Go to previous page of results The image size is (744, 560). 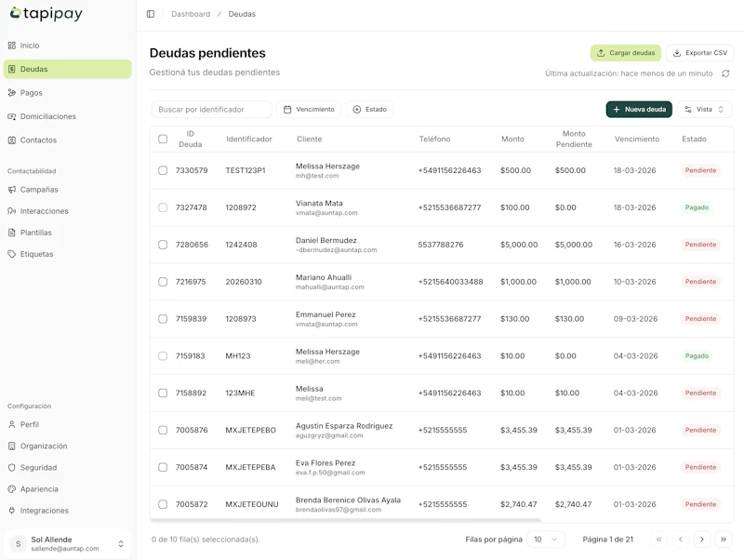tap(681, 540)
